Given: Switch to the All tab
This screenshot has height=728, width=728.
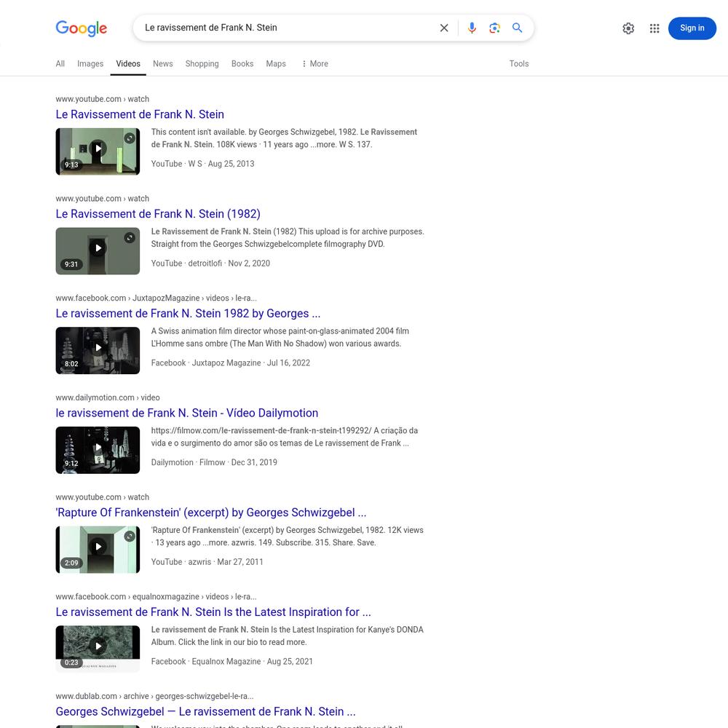Looking at the screenshot, I should point(60,63).
